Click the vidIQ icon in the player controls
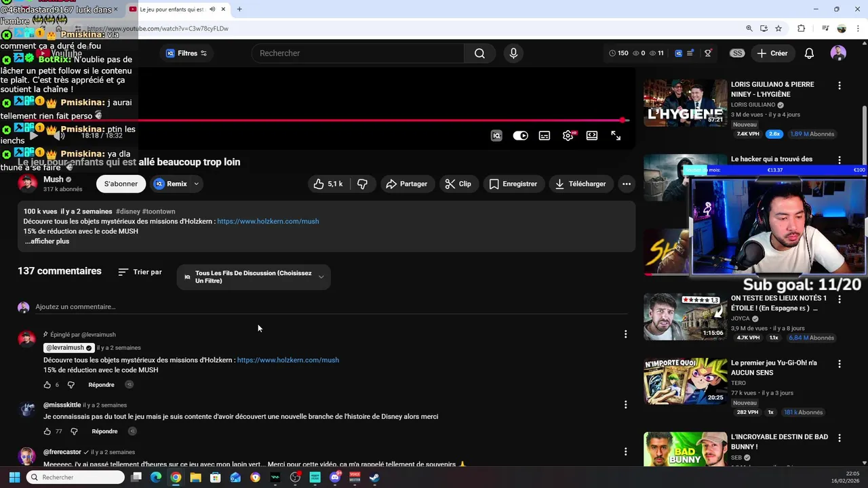Viewport: 868px width, 488px height. click(496, 136)
